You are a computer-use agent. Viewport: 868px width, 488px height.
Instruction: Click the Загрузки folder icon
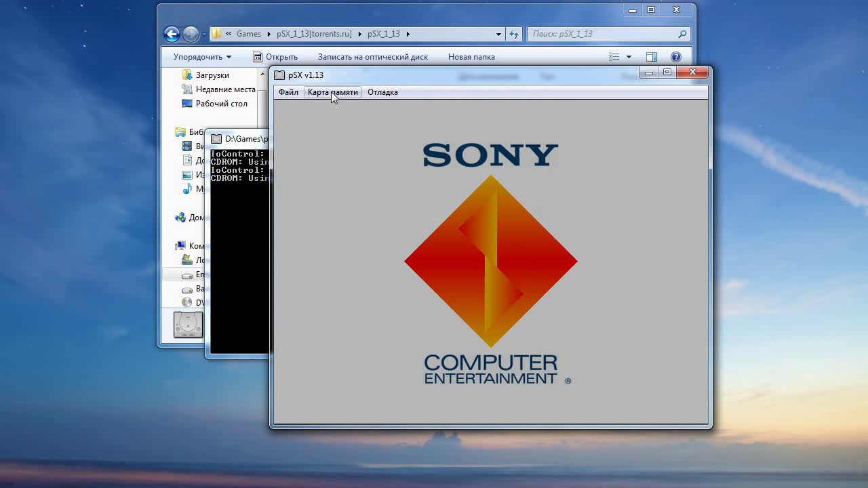188,75
